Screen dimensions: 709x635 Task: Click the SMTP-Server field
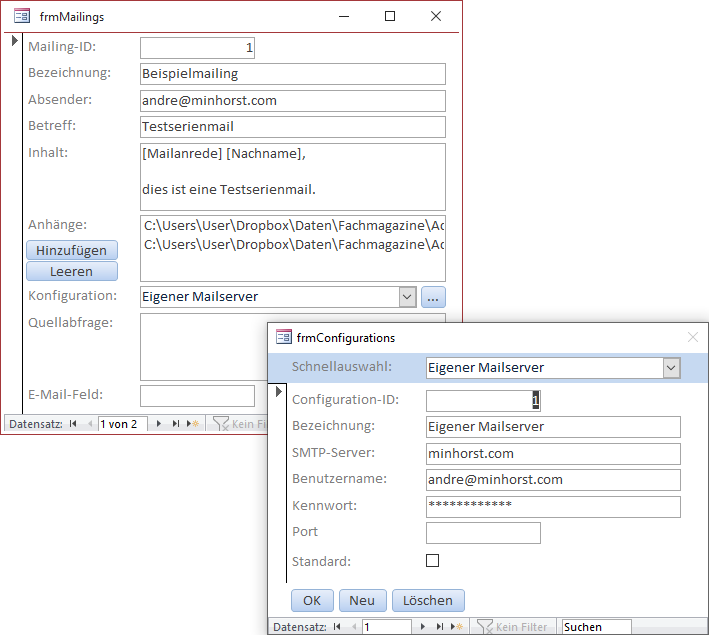[x=553, y=454]
